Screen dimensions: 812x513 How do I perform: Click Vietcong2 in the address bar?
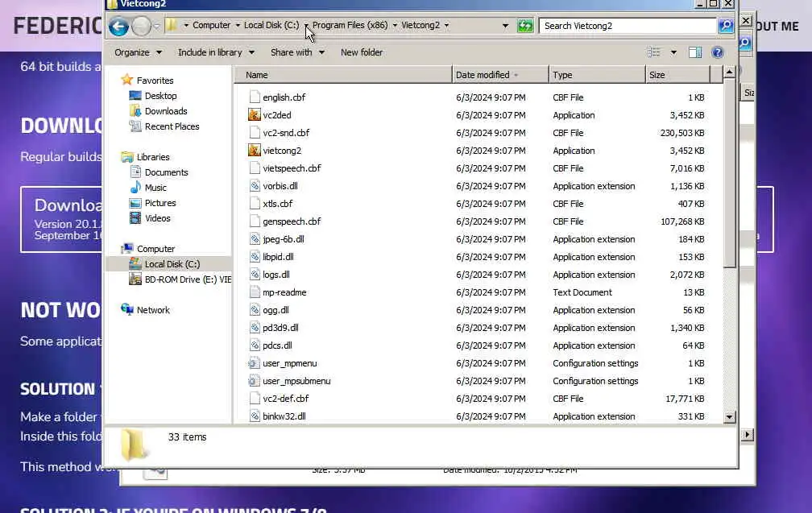tap(420, 25)
